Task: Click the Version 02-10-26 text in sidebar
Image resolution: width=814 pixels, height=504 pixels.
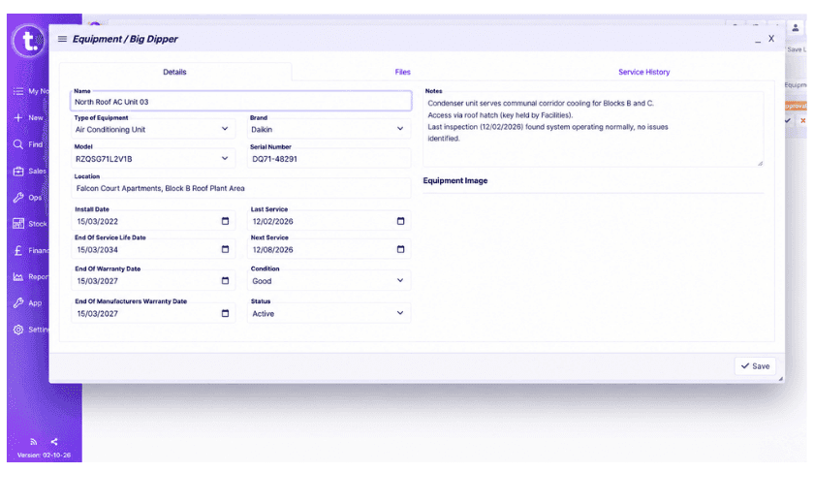Action: [x=45, y=456]
